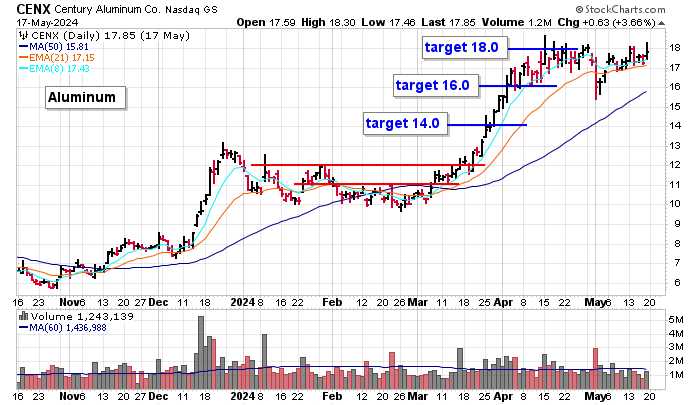The image size is (700, 405).
Task: Click the Last 17.85 value
Action: point(448,22)
